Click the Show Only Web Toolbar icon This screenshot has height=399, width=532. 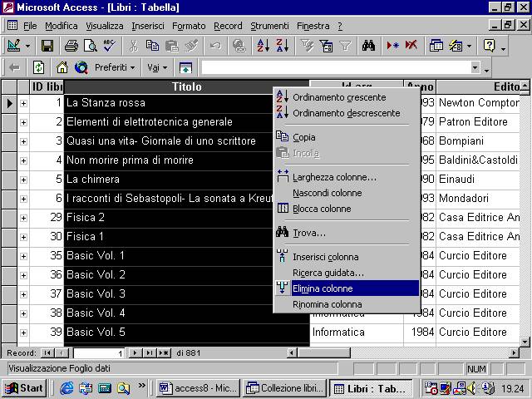(x=185, y=67)
